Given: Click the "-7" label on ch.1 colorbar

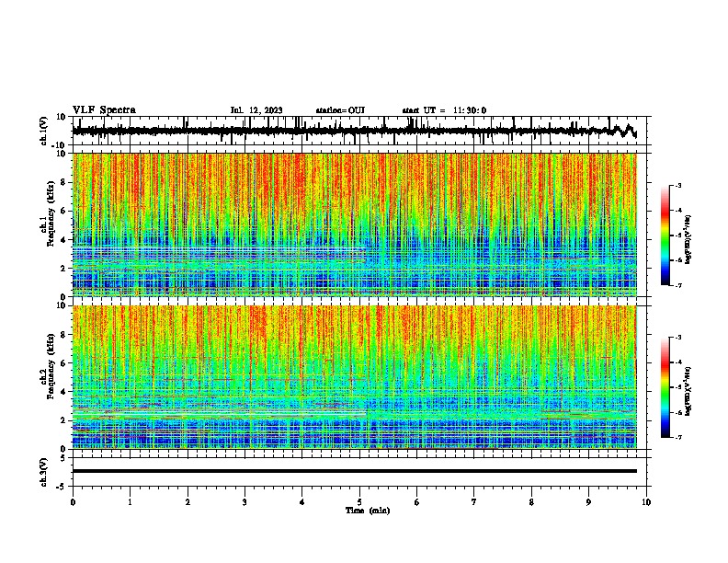Looking at the screenshot, I should 678,285.
